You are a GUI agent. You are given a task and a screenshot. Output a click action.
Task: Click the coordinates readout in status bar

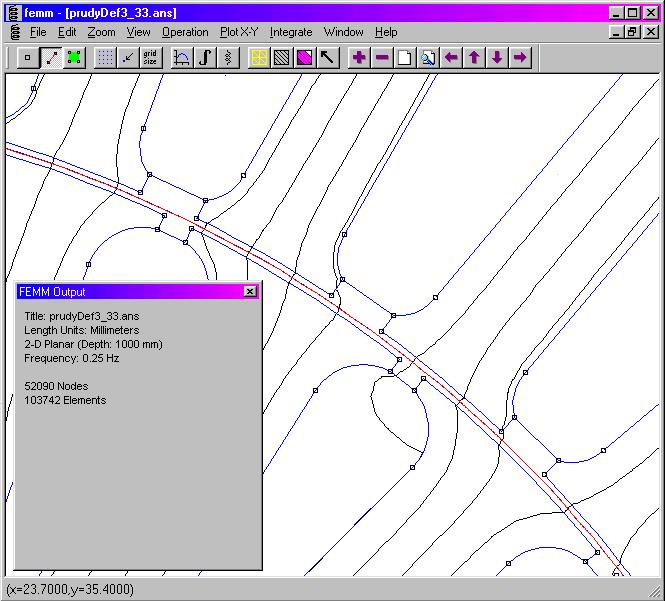(70, 589)
